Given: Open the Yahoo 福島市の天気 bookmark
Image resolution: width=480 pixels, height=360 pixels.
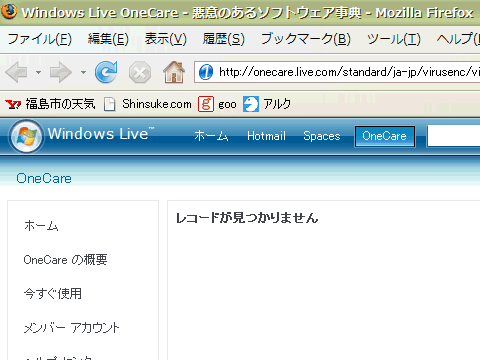Looking at the screenshot, I should click(50, 104).
